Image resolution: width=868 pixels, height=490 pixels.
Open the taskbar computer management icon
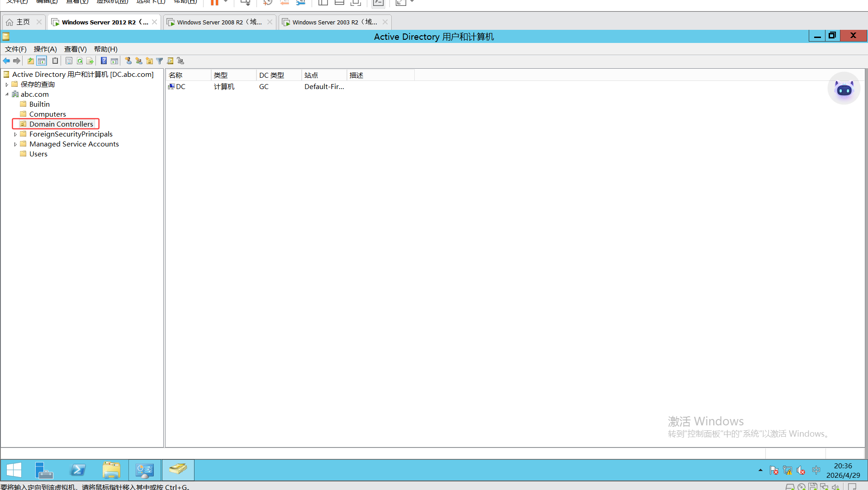coord(145,470)
